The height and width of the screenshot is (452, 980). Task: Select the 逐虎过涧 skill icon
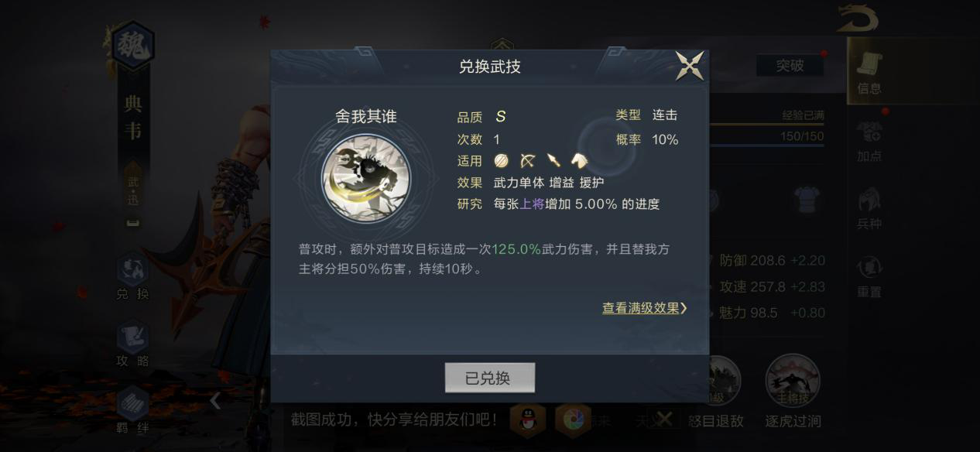[x=793, y=392]
